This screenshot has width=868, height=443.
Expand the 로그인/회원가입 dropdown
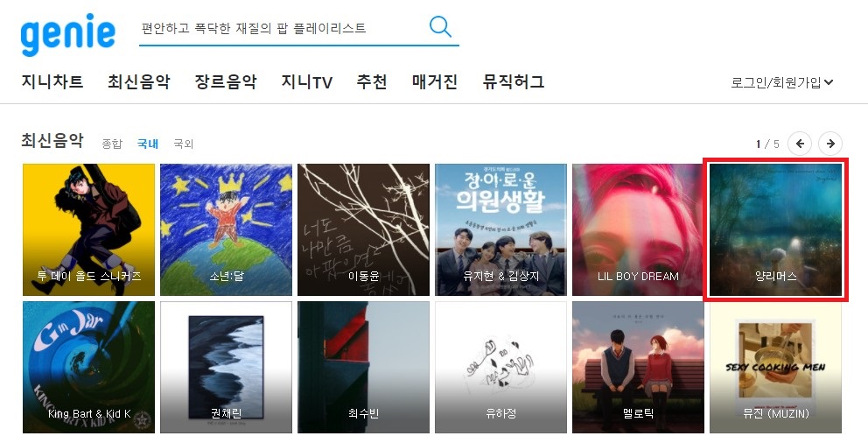pos(781,82)
